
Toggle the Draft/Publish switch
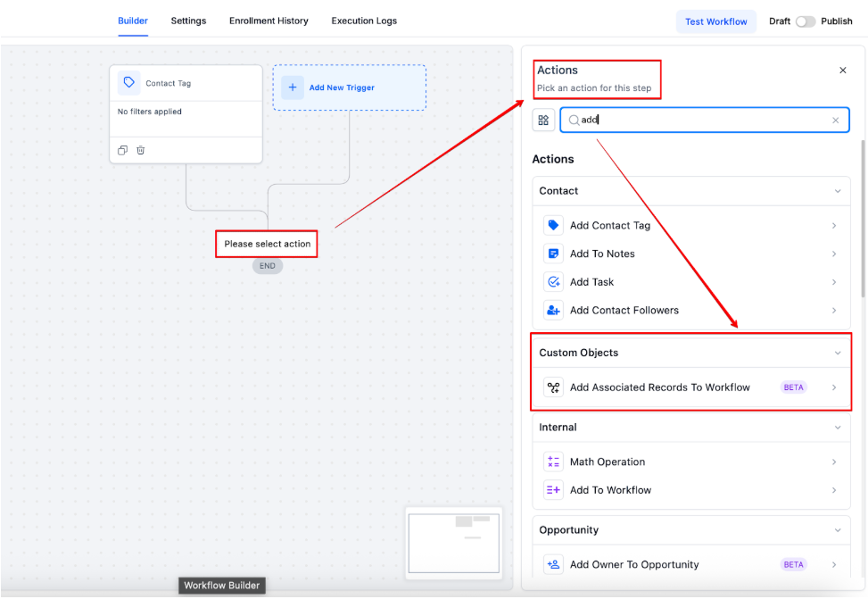click(x=806, y=21)
